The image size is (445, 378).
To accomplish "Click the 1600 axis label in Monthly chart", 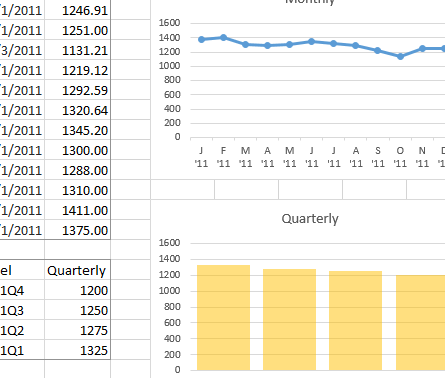I will click(169, 23).
